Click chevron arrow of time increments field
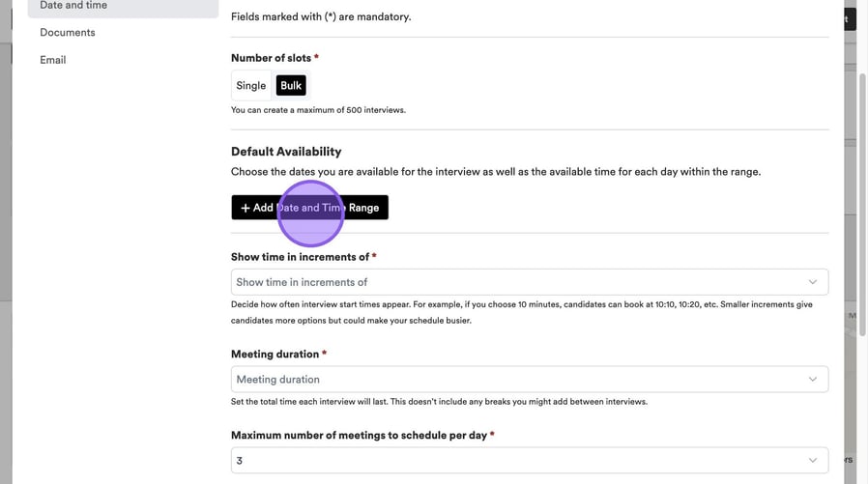Screen dimensions: 868x484 [x=812, y=282]
